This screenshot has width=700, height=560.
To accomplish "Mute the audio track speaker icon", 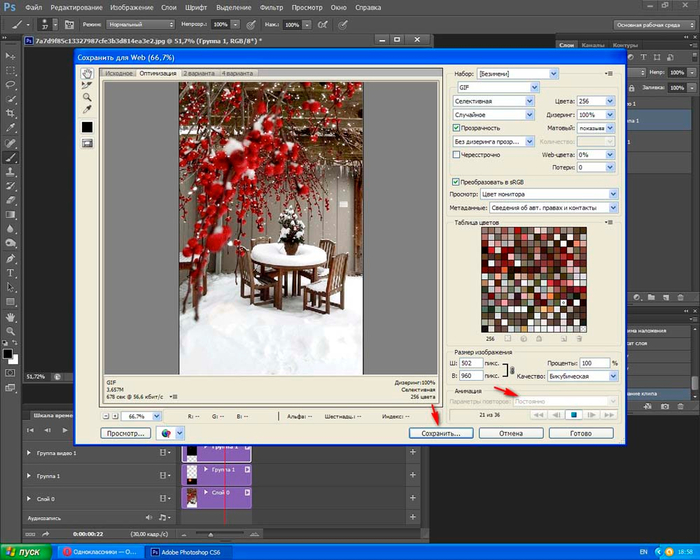I will coord(149,518).
